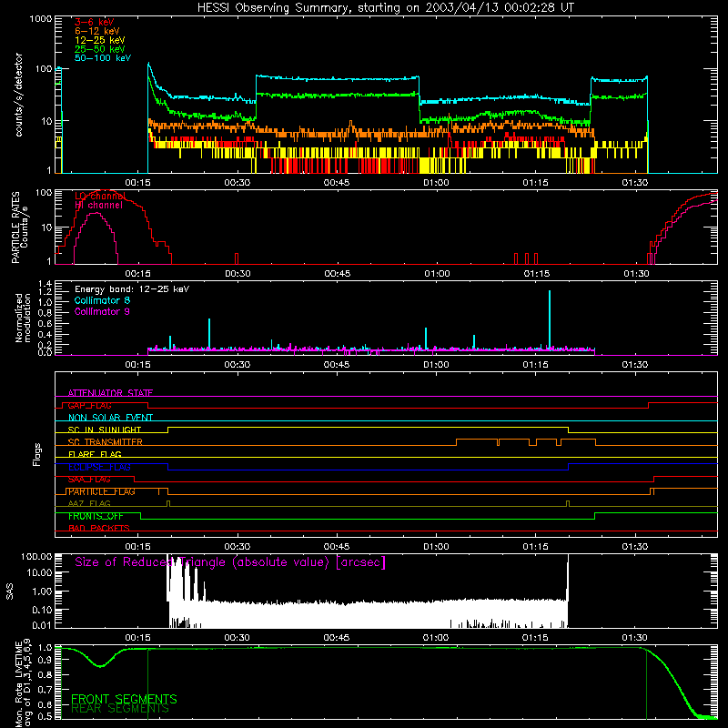The width and height of the screenshot is (728, 728).
Task: Click the HI channel particle rate peak
Action: point(96,214)
